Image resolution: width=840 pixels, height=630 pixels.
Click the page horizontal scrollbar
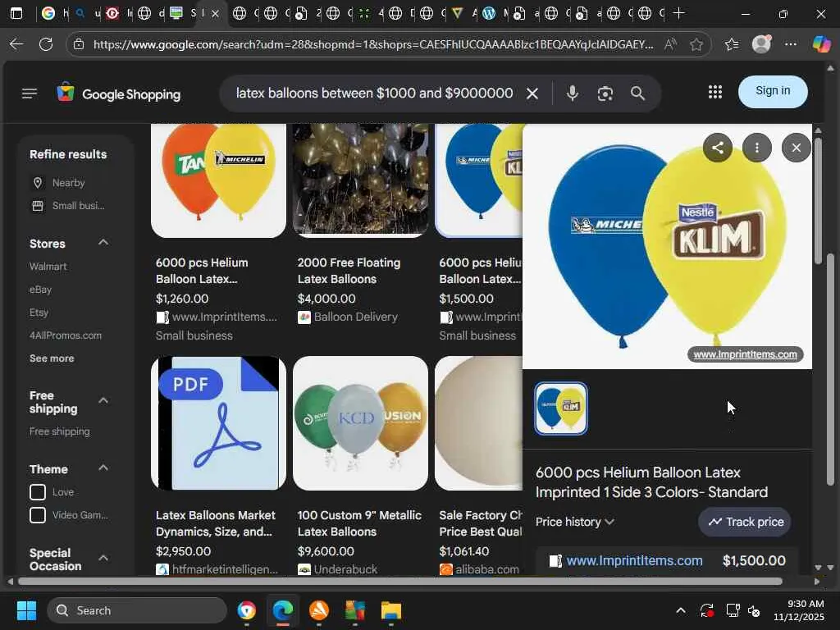(x=399, y=582)
